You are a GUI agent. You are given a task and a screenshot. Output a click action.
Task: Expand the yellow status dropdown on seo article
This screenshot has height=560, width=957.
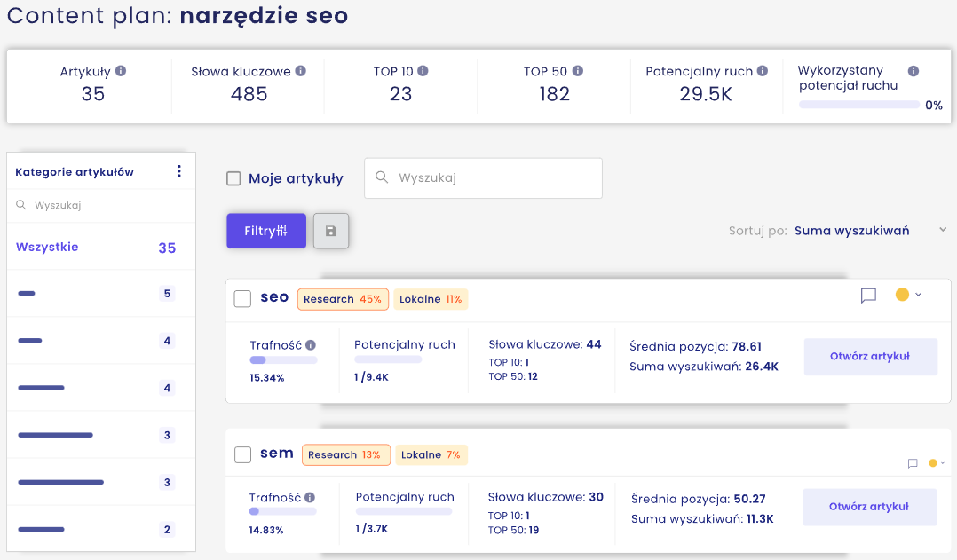pos(908,295)
